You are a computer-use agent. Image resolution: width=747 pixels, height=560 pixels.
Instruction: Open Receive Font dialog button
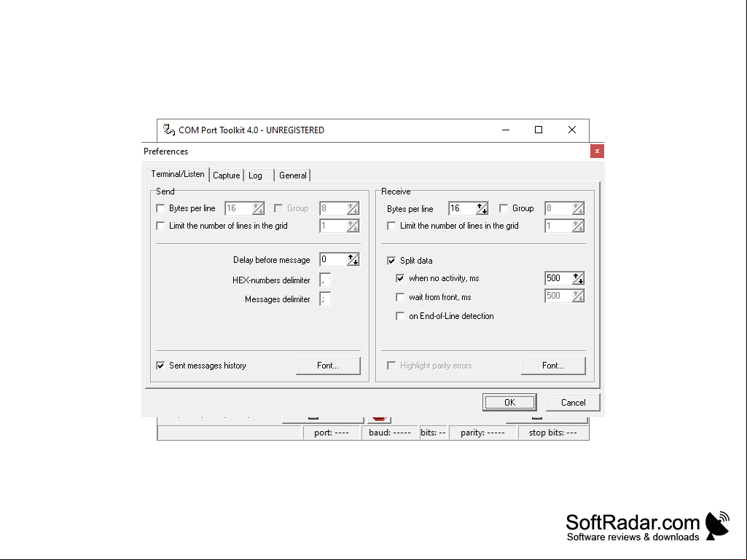553,366
